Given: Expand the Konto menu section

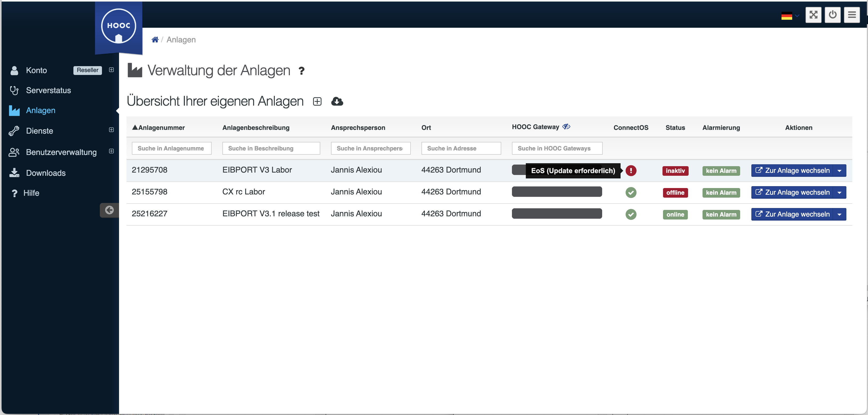Looking at the screenshot, I should tap(111, 70).
